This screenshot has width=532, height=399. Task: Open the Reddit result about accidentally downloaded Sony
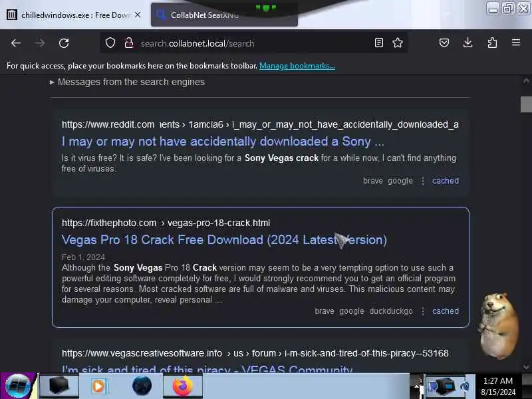click(x=223, y=142)
